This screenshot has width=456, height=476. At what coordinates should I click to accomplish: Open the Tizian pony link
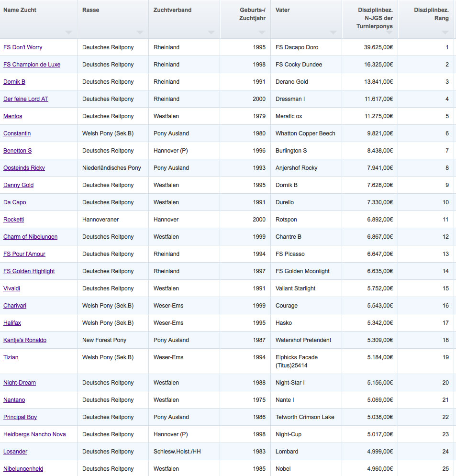click(x=11, y=357)
